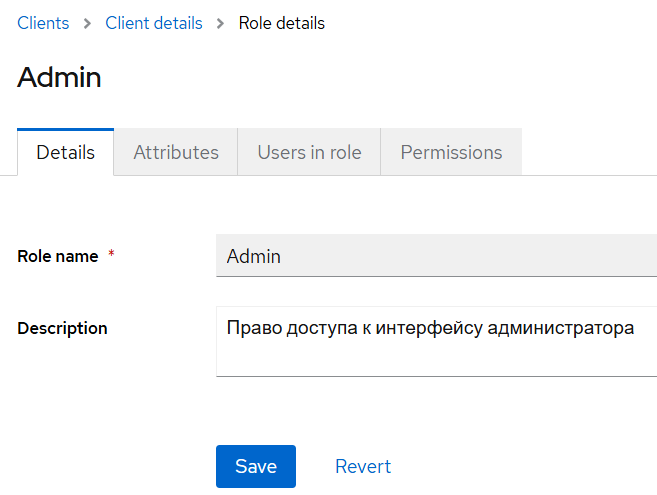
Task: Click Revert to discard changes
Action: [363, 467]
